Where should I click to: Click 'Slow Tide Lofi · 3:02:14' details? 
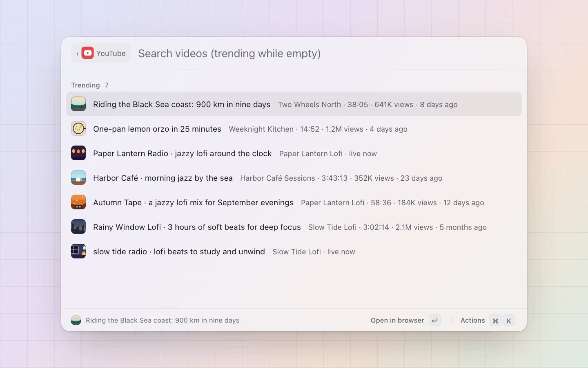click(397, 227)
